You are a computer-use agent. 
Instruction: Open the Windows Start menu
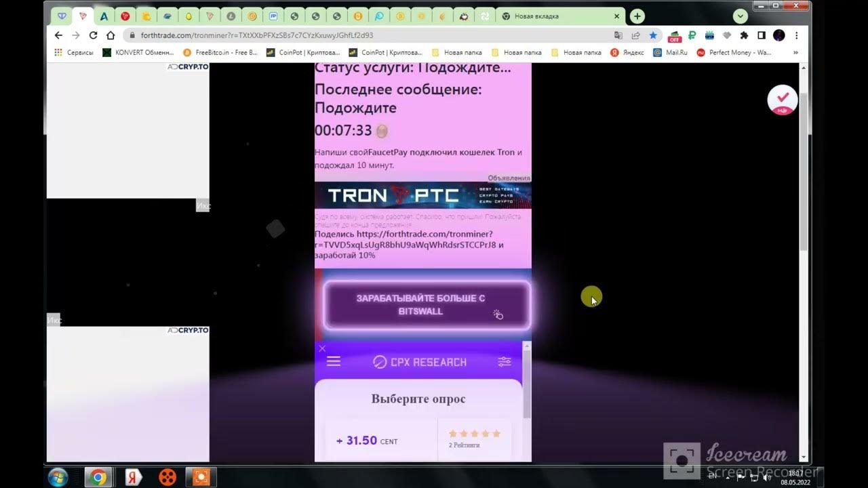(58, 477)
